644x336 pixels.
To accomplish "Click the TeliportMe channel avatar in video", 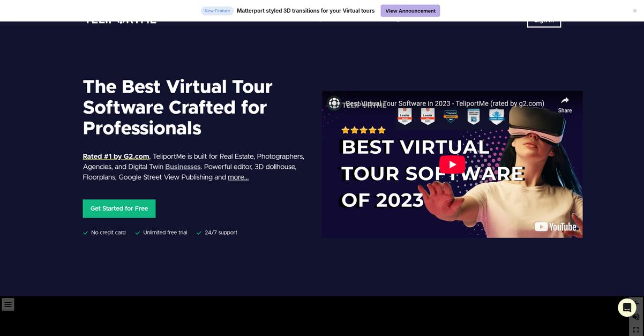I will pos(334,103).
